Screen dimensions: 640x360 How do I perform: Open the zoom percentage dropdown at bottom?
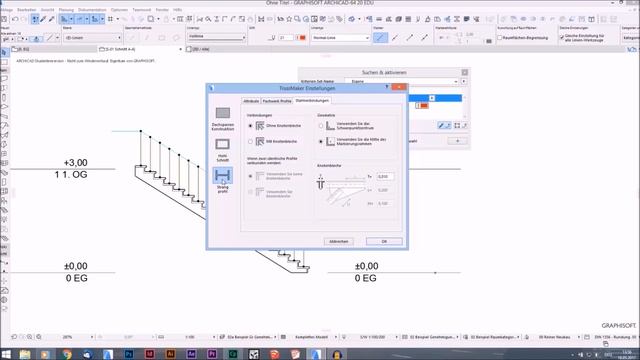tap(91, 337)
